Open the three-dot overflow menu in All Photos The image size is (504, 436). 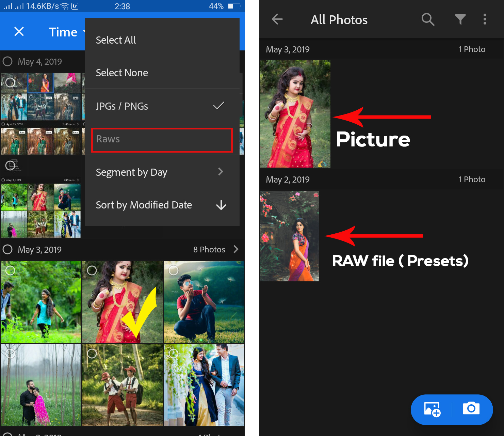tap(485, 19)
